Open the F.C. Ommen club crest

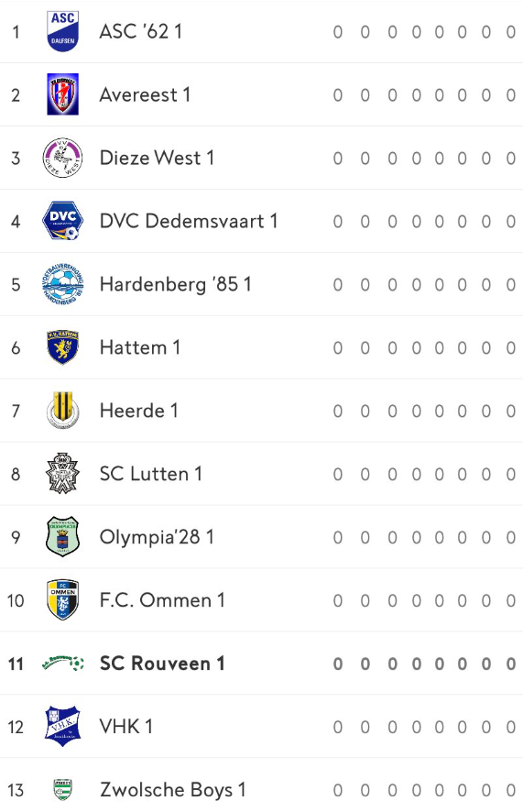62,599
